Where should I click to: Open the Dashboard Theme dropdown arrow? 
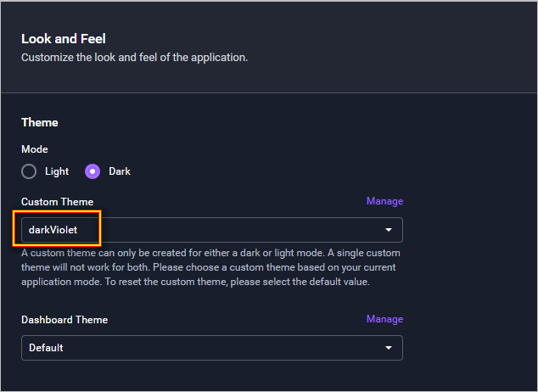(389, 348)
